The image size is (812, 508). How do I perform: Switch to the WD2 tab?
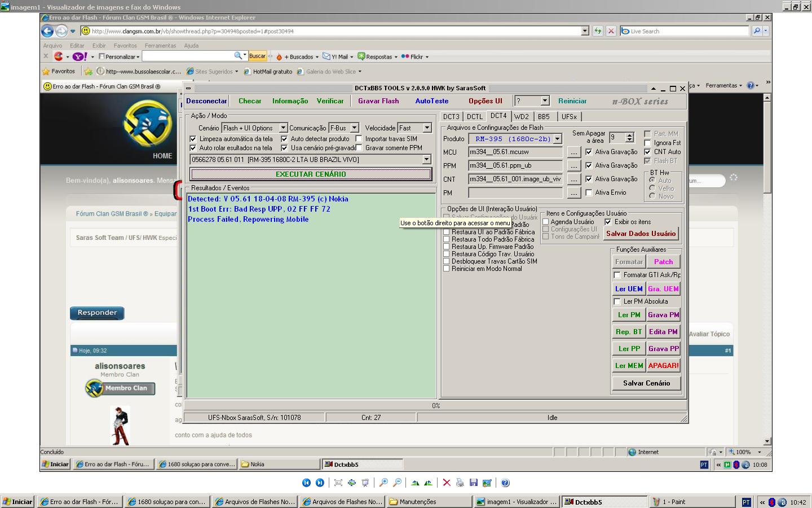point(521,117)
